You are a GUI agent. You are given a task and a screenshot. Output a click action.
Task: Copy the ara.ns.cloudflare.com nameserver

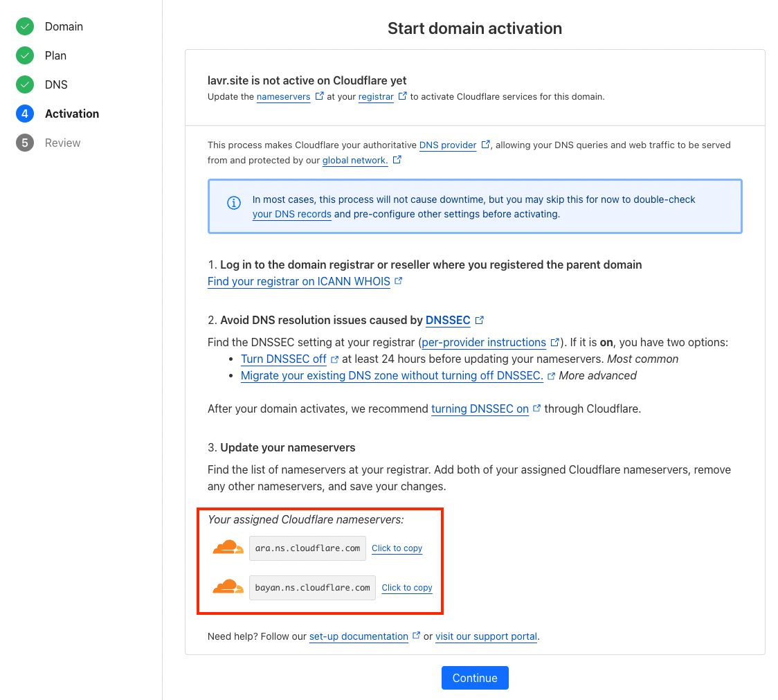point(397,548)
